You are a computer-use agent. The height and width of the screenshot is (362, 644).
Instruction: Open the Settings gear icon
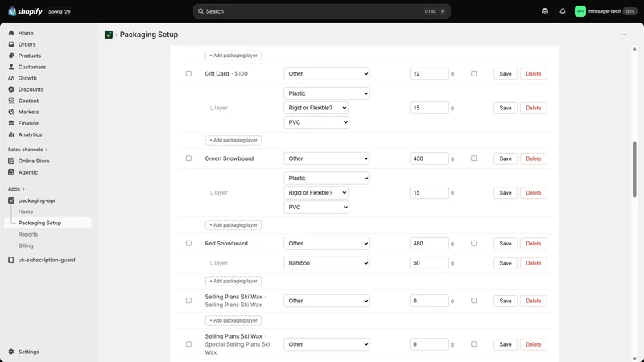11,352
